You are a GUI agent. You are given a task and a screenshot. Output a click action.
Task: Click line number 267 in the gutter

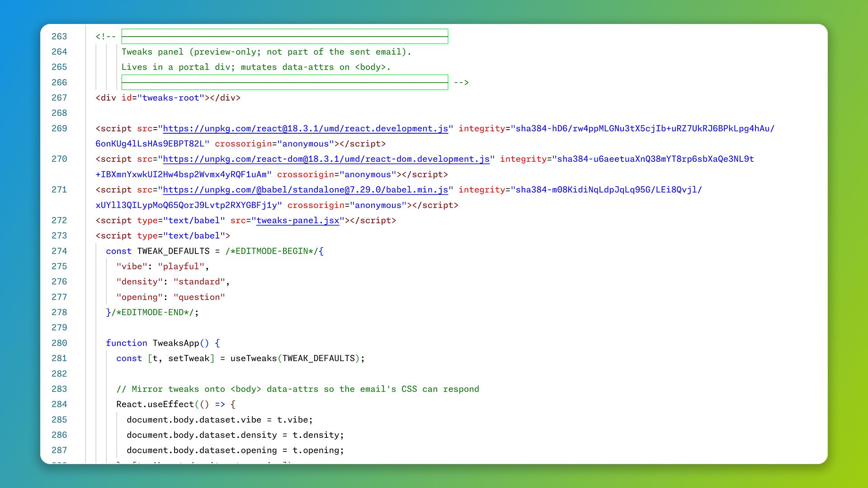point(59,98)
